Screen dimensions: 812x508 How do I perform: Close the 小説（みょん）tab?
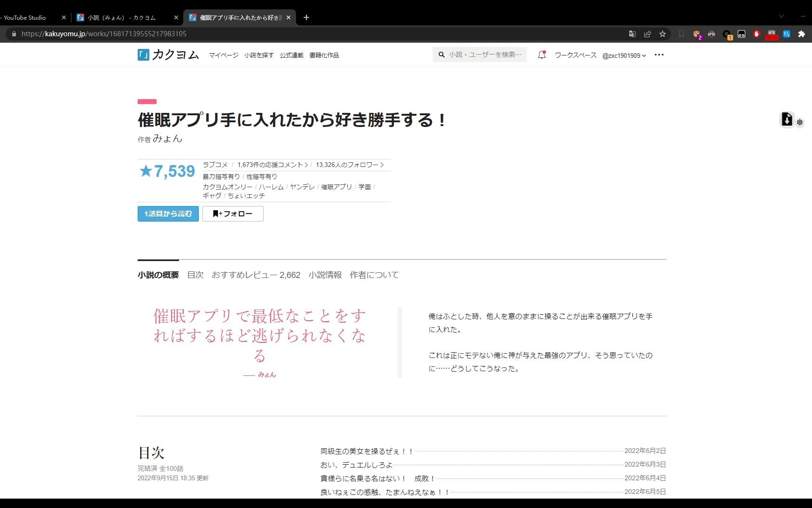(x=176, y=17)
